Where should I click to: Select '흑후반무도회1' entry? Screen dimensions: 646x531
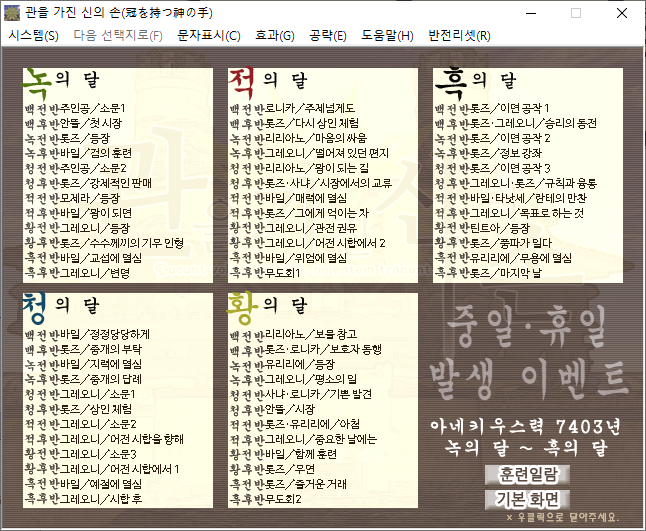click(x=265, y=273)
